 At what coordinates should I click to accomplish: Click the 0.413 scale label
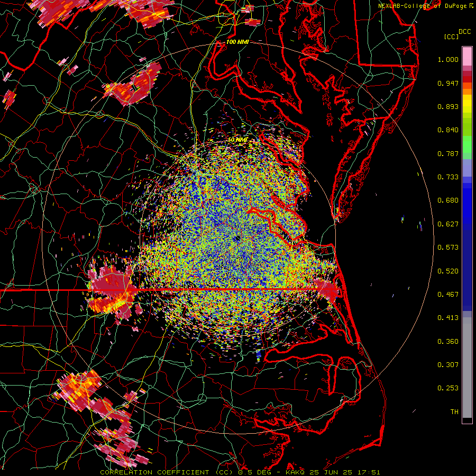click(x=448, y=318)
